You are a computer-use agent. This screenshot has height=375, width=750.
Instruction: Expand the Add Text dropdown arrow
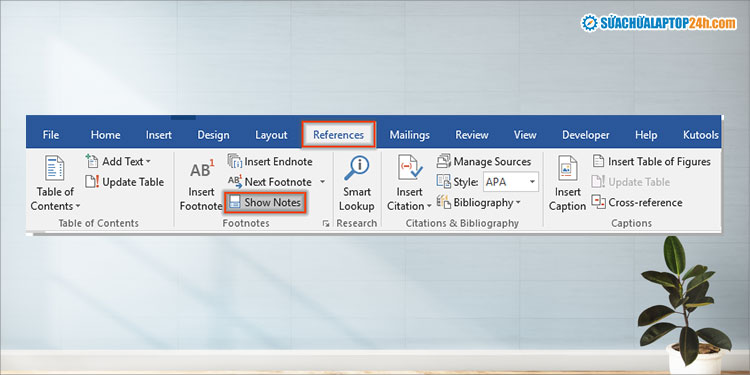pyautogui.click(x=148, y=162)
